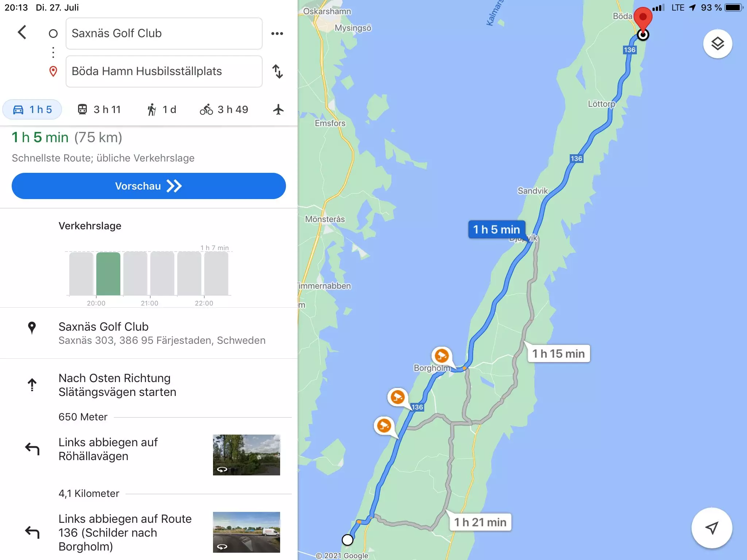Image resolution: width=747 pixels, height=560 pixels.
Task: Edit the Böda Hamn Husbilsställplats destination field
Action: click(x=164, y=71)
